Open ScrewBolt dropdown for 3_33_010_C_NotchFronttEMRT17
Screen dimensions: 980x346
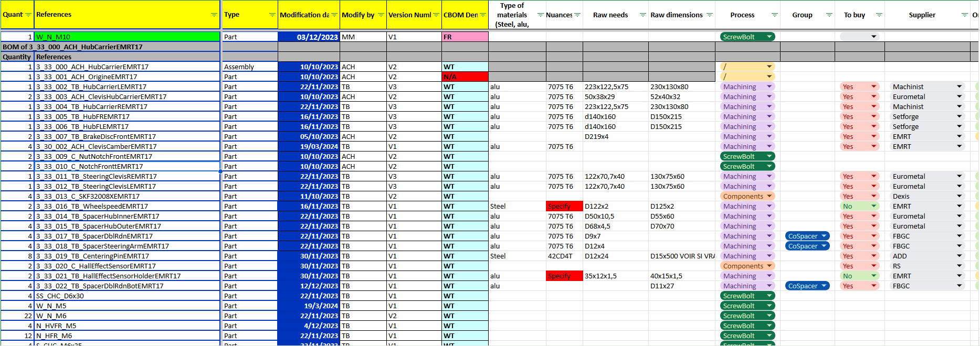tap(769, 166)
